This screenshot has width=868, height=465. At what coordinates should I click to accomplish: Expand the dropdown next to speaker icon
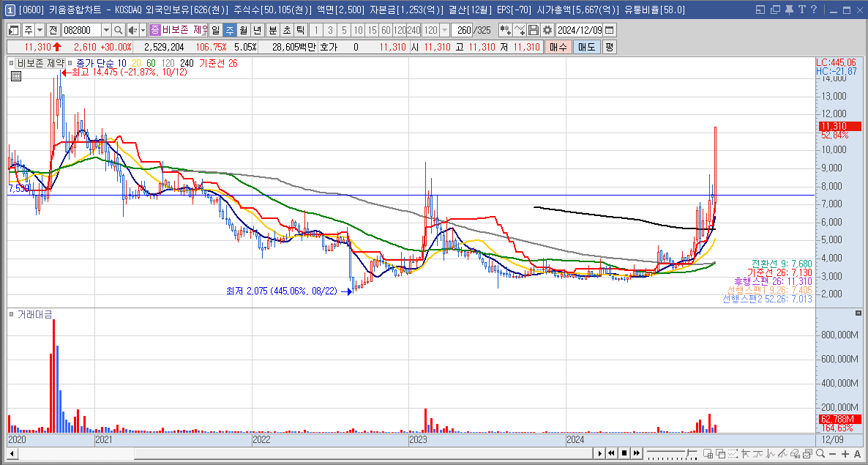[x=143, y=31]
